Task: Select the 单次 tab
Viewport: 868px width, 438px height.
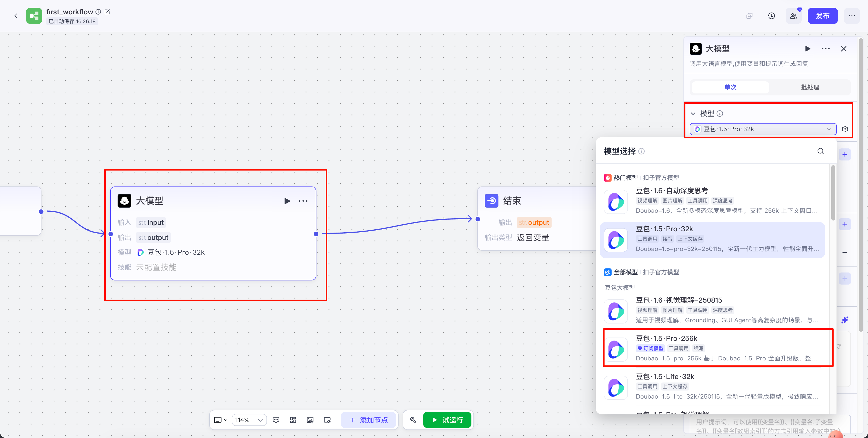Action: coord(730,87)
